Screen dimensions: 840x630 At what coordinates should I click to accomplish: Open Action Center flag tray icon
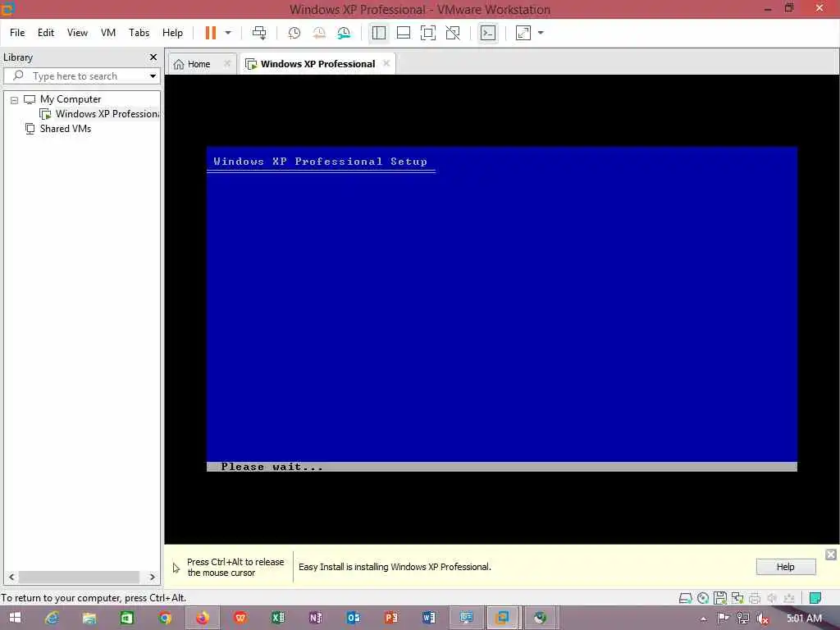coord(723,619)
